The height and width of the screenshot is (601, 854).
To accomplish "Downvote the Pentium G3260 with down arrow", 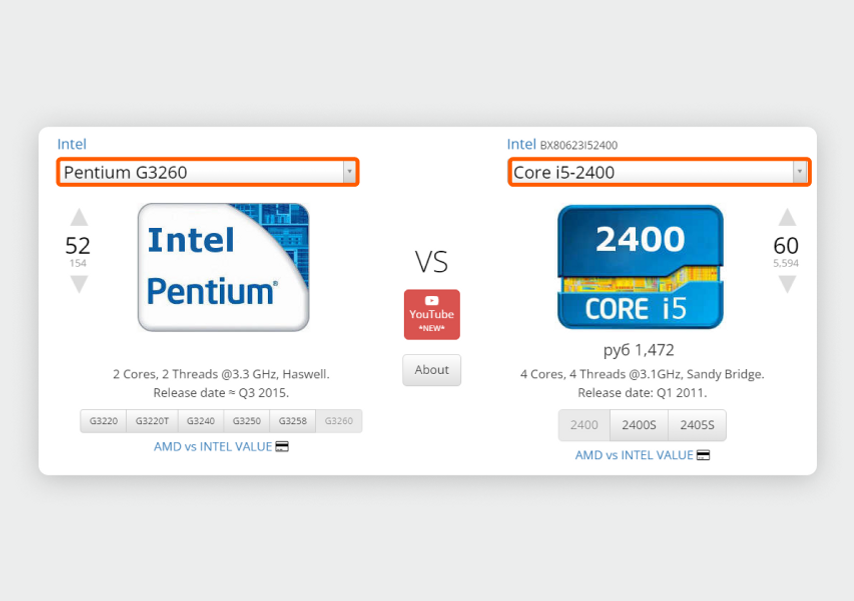I will click(x=79, y=284).
